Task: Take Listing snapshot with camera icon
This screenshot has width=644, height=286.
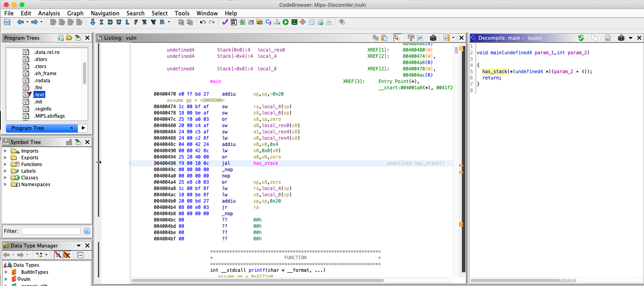Action: click(433, 38)
